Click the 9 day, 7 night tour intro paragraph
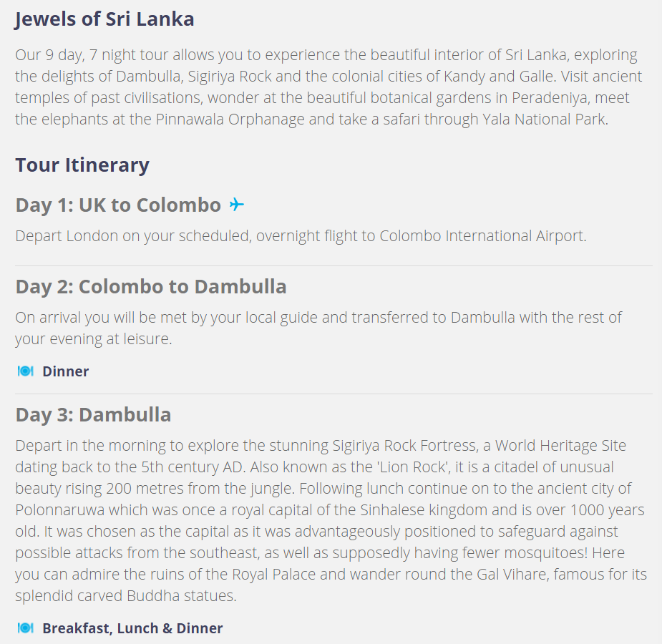Screen dimensions: 662x644 [329, 87]
